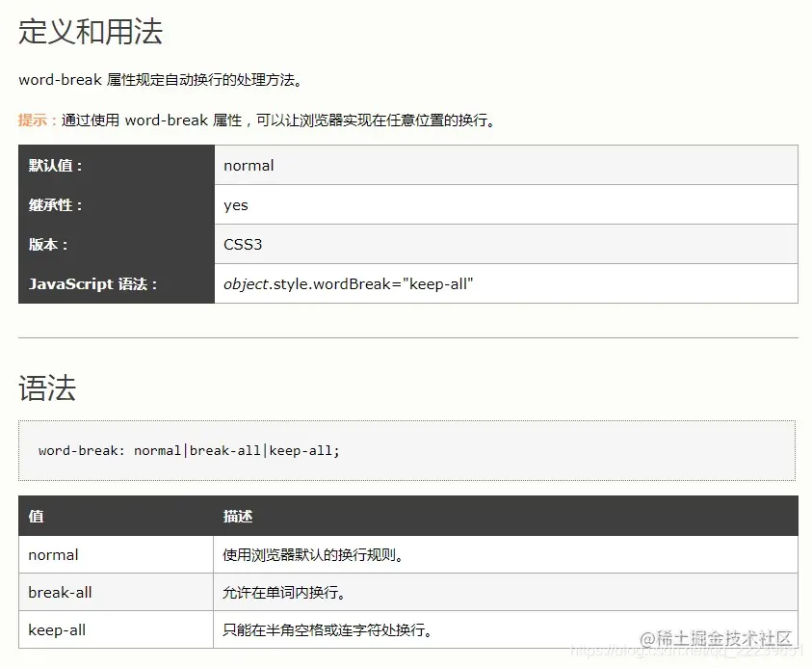Click the 'keep-all' value cell
This screenshot has width=812, height=668.
[116, 629]
